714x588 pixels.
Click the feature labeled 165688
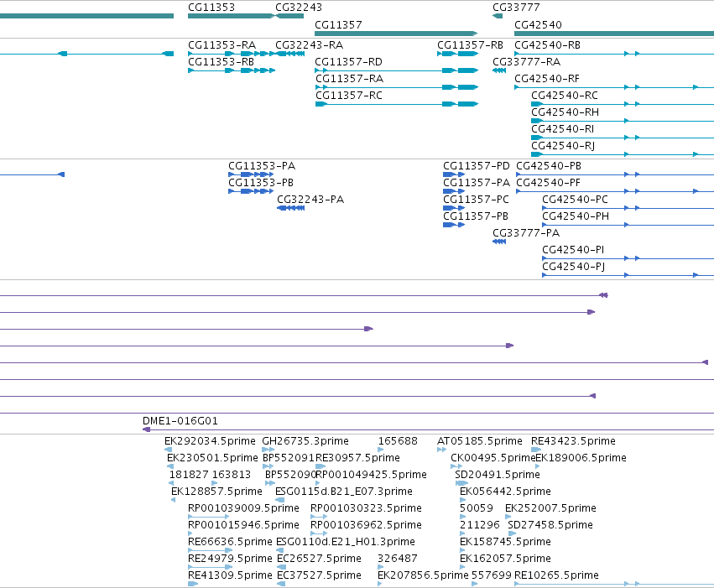click(398, 441)
